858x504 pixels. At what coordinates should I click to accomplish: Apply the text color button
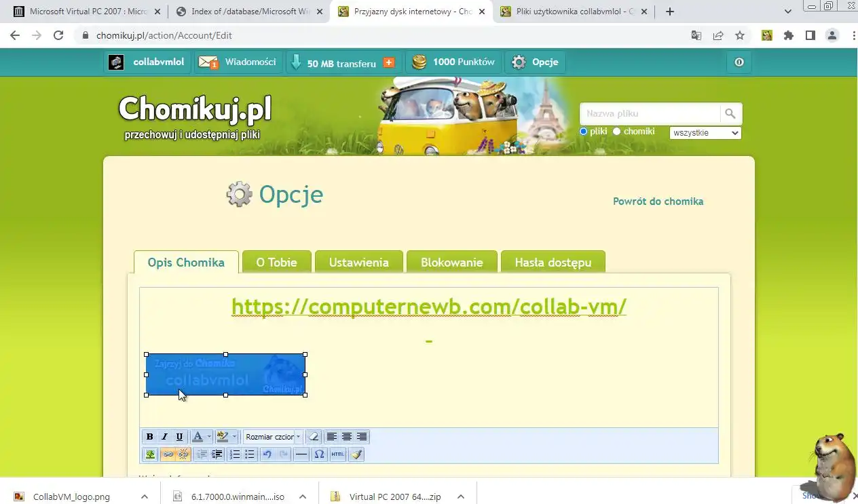197,437
